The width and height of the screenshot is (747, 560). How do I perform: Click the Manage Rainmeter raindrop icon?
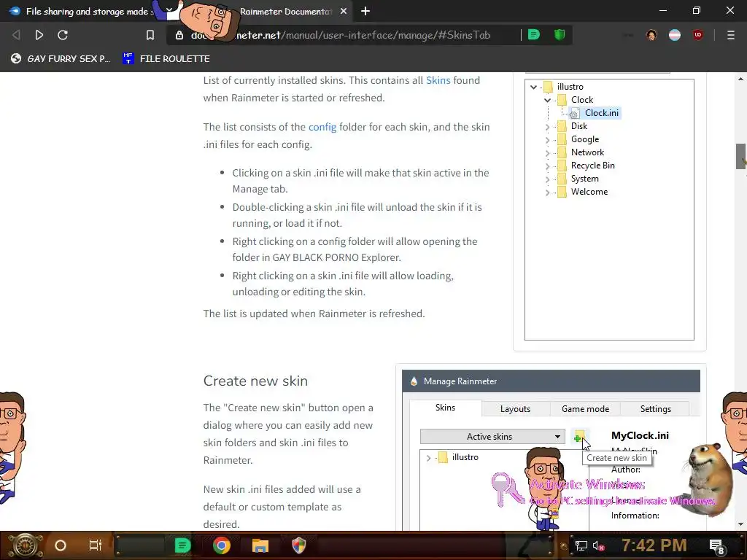point(414,381)
